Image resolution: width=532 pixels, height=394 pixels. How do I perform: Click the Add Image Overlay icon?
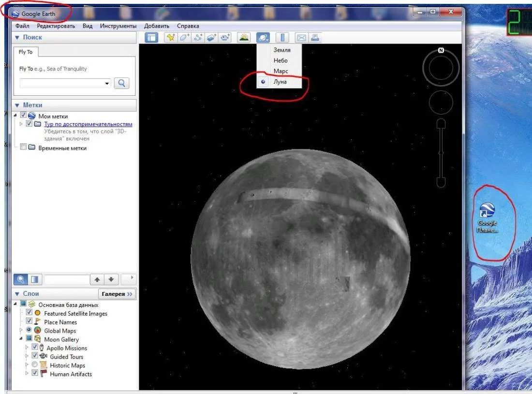coord(211,38)
